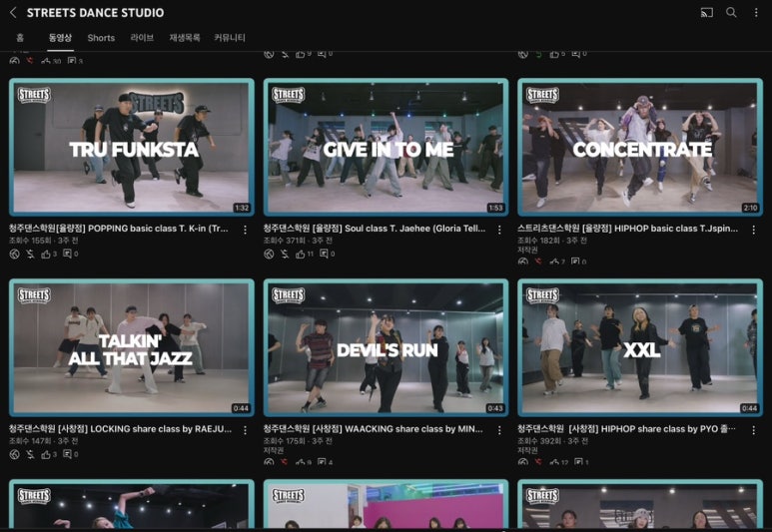Open the 커뮤니티 tab
The height and width of the screenshot is (532, 772).
[x=230, y=38]
